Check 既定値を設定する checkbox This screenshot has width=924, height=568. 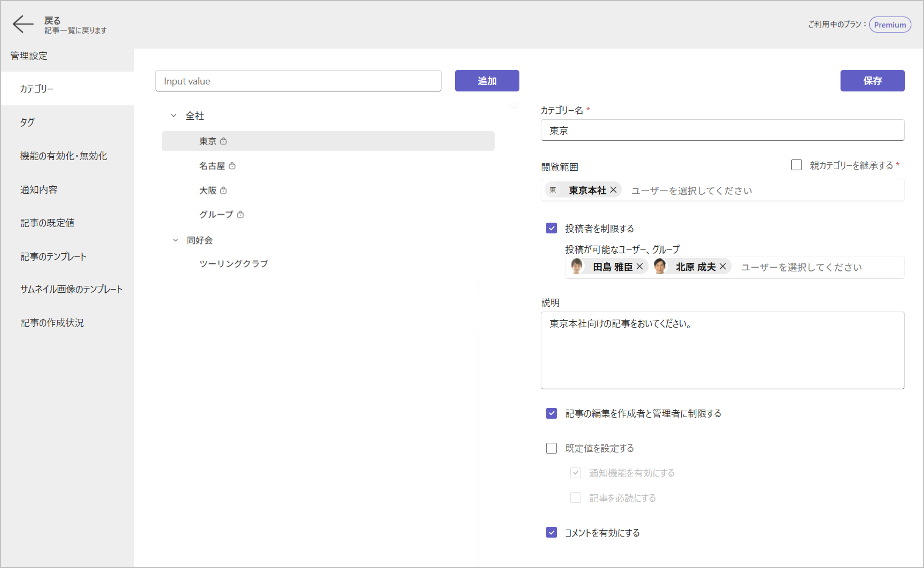551,448
